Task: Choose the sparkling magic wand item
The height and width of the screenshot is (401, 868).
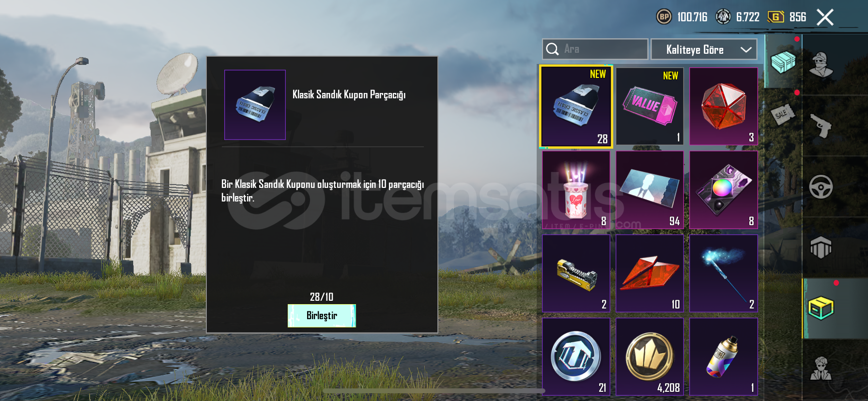Action: point(724,274)
